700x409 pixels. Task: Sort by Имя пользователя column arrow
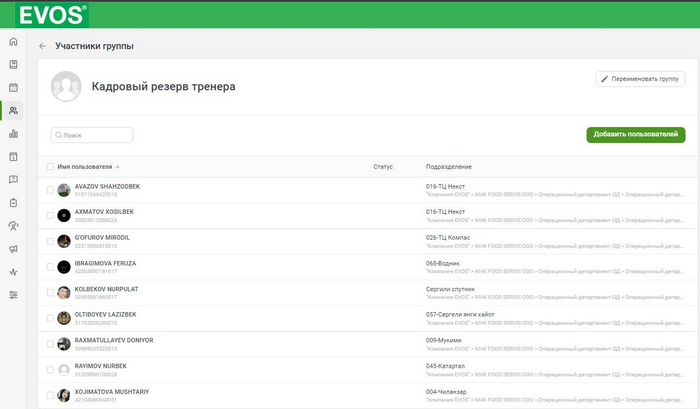[117, 166]
